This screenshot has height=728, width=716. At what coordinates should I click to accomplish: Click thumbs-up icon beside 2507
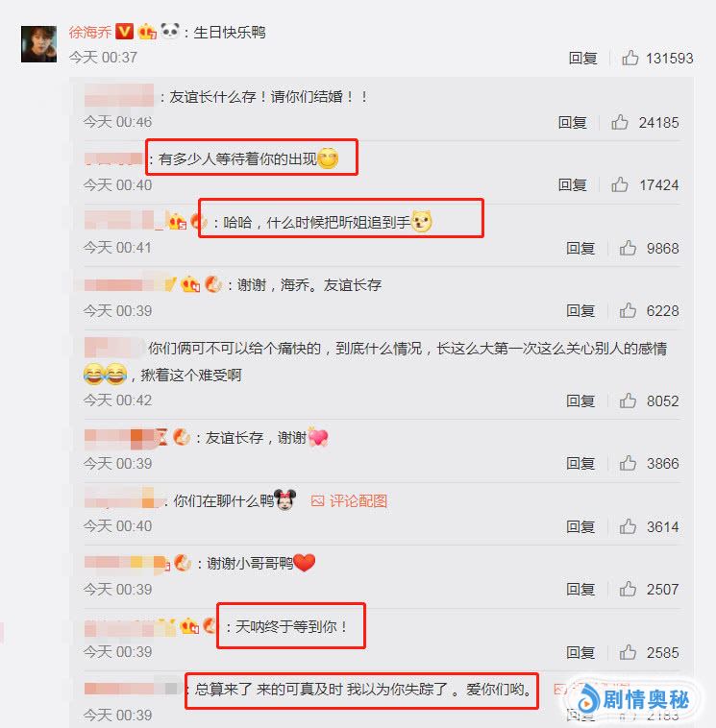pyautogui.click(x=628, y=589)
